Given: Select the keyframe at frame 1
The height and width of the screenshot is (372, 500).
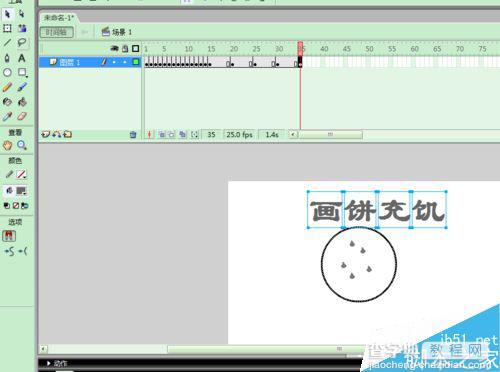Looking at the screenshot, I should click(146, 62).
